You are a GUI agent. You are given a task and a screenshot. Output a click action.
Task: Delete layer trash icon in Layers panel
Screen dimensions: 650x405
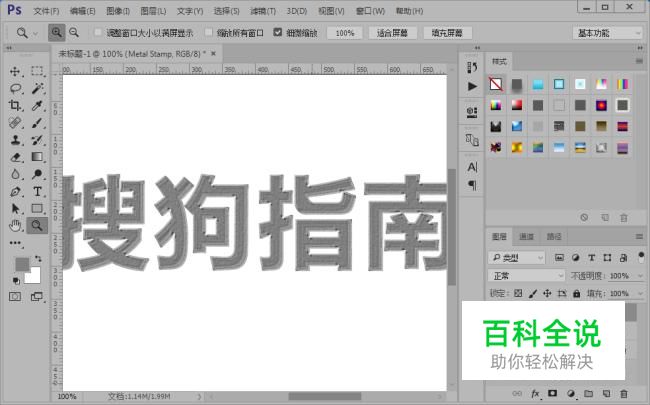(624, 393)
